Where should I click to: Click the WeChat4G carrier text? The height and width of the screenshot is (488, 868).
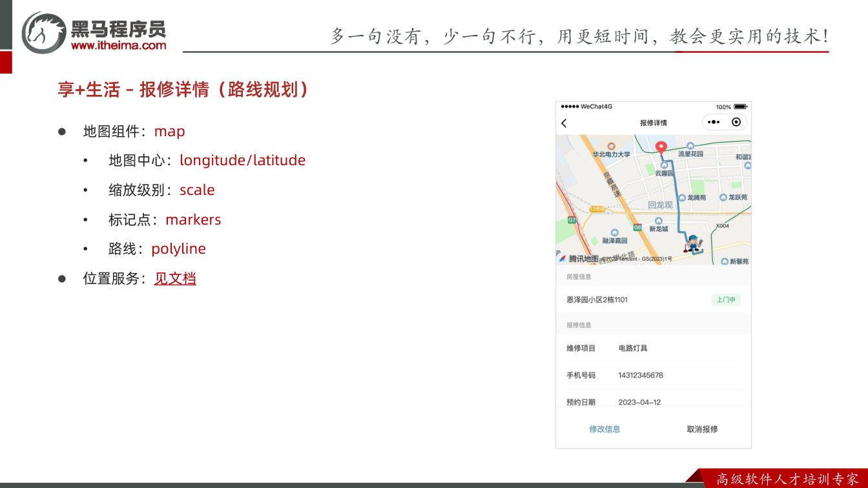pos(596,107)
